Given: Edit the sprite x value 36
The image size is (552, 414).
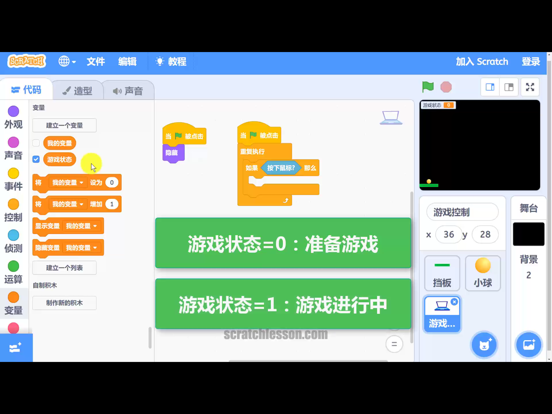Looking at the screenshot, I should pyautogui.click(x=448, y=234).
